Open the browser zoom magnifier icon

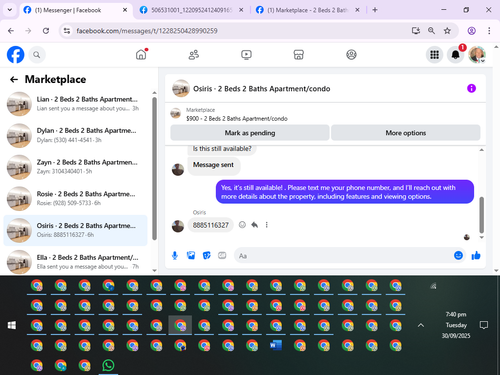point(431,31)
